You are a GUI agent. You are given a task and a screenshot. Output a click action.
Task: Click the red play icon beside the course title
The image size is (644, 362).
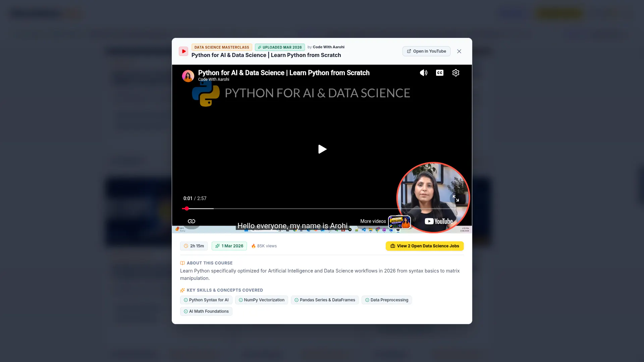point(183,51)
